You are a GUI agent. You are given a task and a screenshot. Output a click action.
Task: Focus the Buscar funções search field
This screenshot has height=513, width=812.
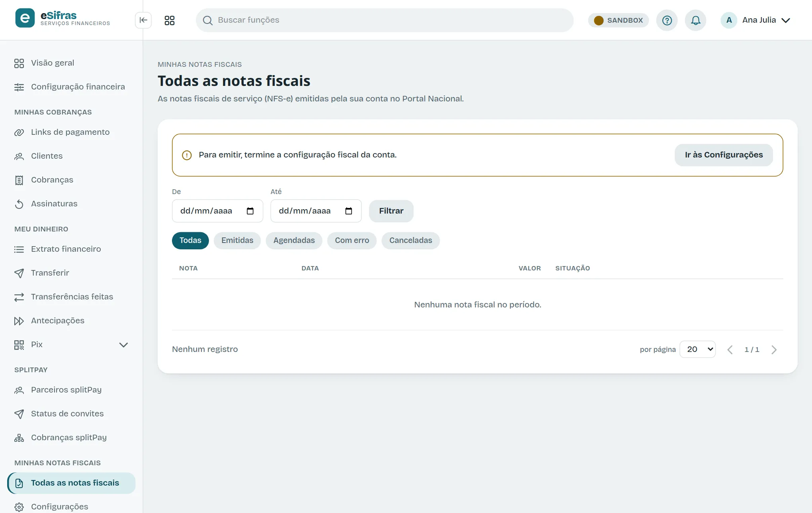coord(385,20)
